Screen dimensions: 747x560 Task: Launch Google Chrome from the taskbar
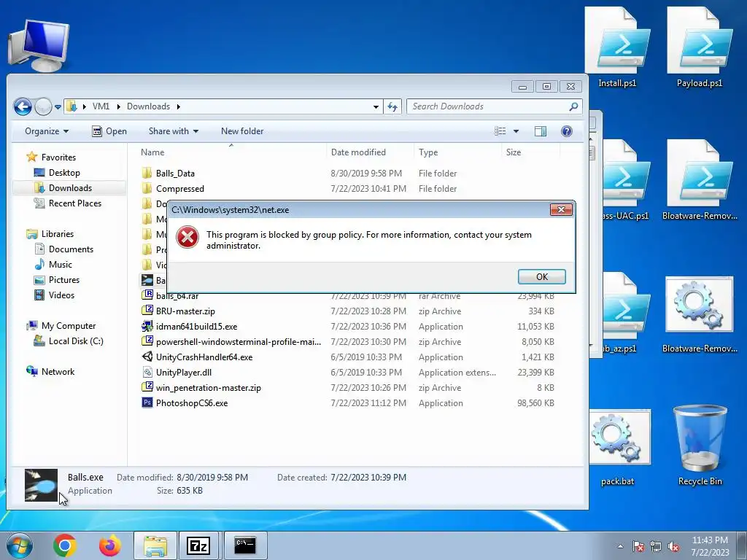coord(65,545)
